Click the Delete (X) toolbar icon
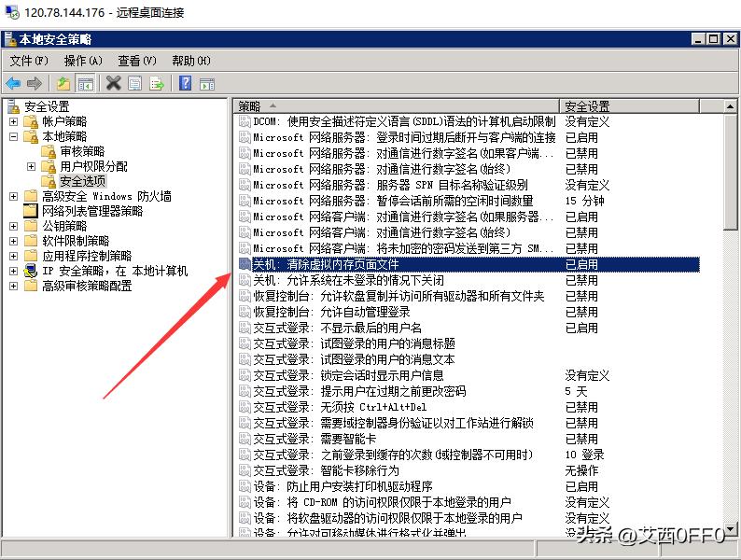 pos(114,84)
